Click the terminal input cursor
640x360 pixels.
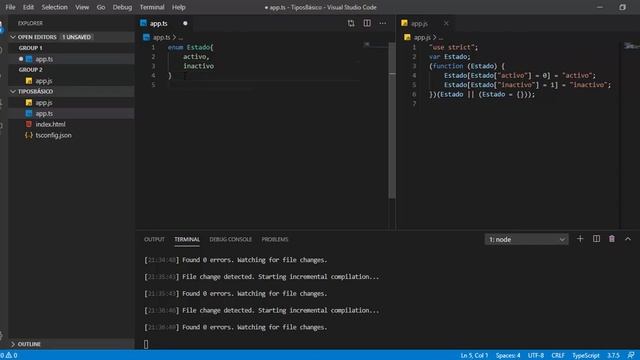click(146, 344)
